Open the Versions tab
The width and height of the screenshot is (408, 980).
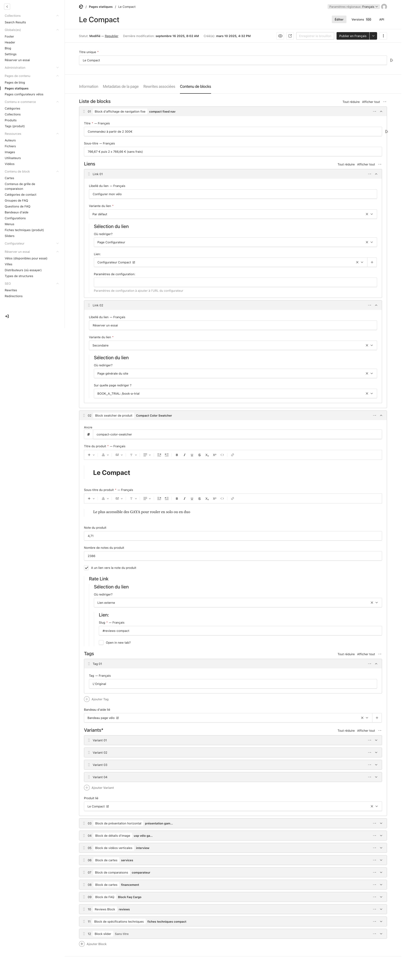tap(361, 19)
